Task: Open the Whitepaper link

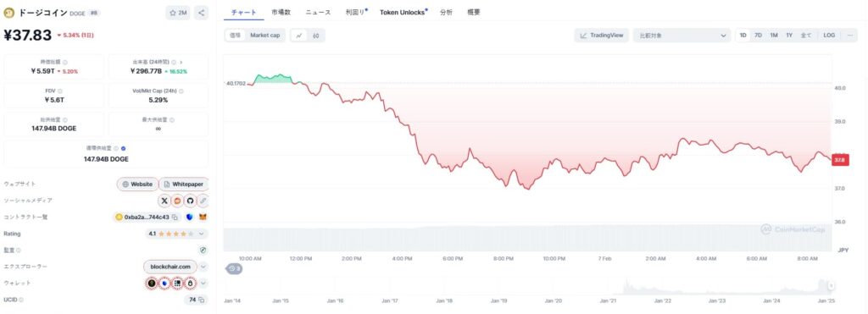Action: coord(184,185)
